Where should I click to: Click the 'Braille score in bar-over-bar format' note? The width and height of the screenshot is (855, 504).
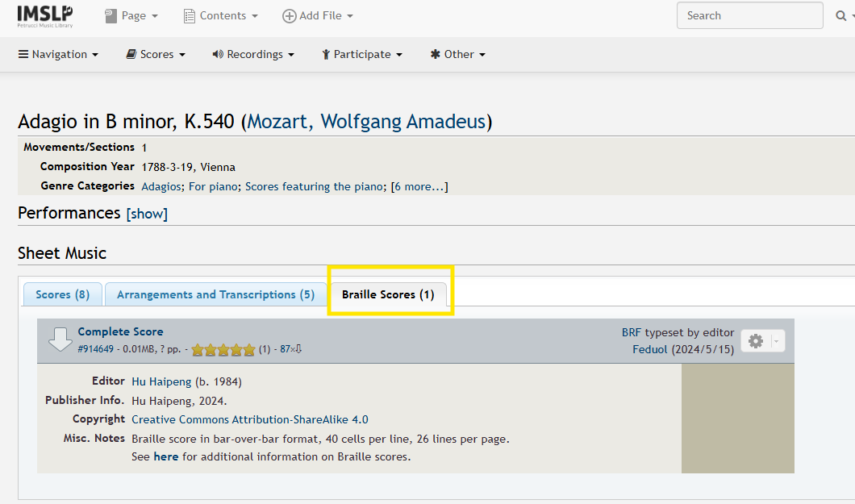coord(320,439)
